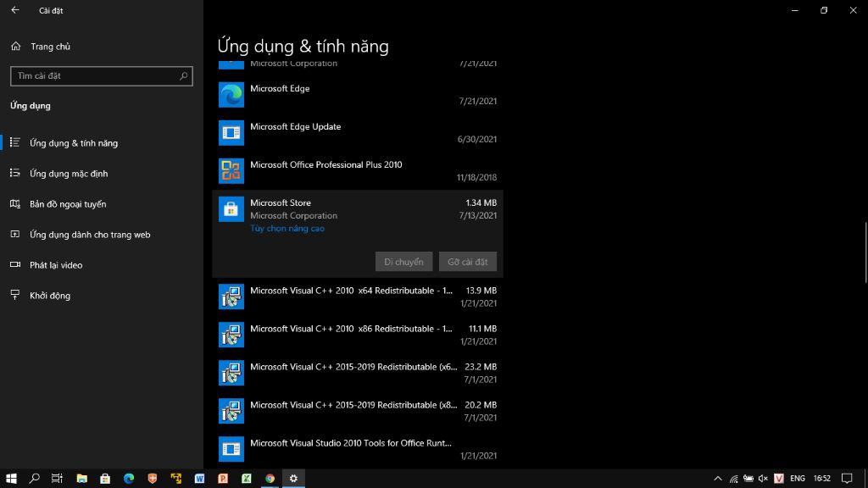Screen dimensions: 868x488
Task: Click the Gỡ cài đặt button
Action: coord(467,262)
